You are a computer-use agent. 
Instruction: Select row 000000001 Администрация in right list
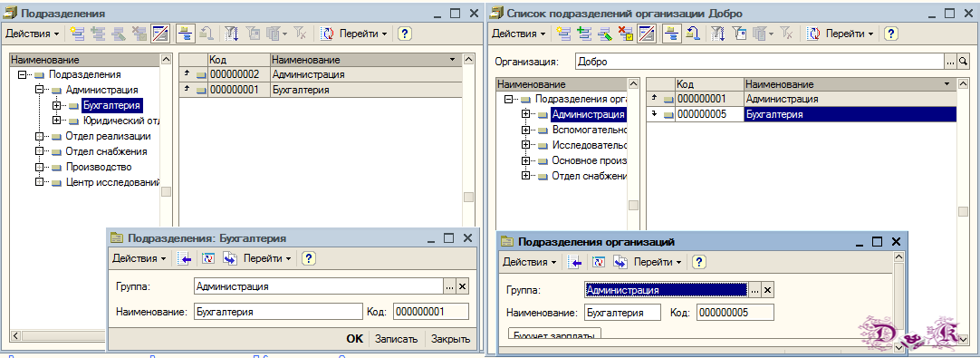[801, 99]
